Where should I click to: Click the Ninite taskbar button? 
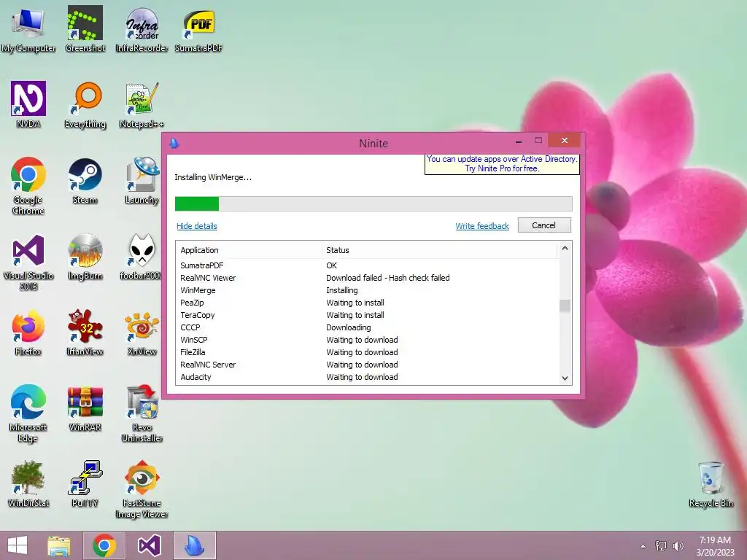[194, 545]
